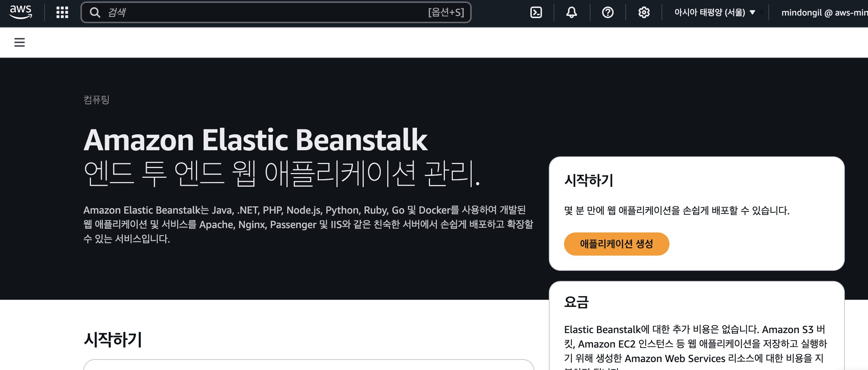Launch the CloudShell terminal icon
Screen dimensions: 868x370
[536, 12]
